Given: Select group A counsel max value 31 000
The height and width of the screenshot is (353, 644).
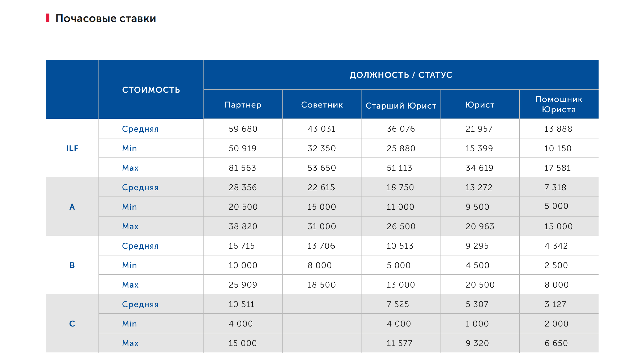Looking at the screenshot, I should [x=322, y=226].
